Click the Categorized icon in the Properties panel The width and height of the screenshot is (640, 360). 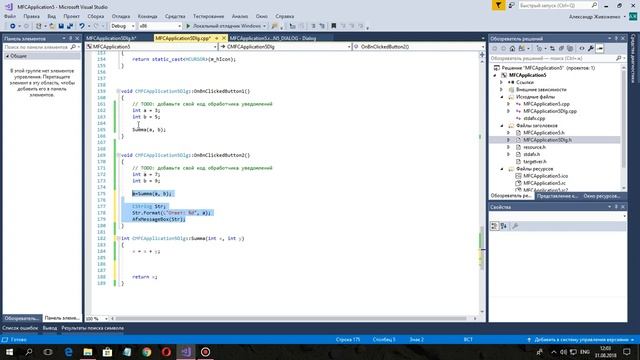(x=494, y=226)
